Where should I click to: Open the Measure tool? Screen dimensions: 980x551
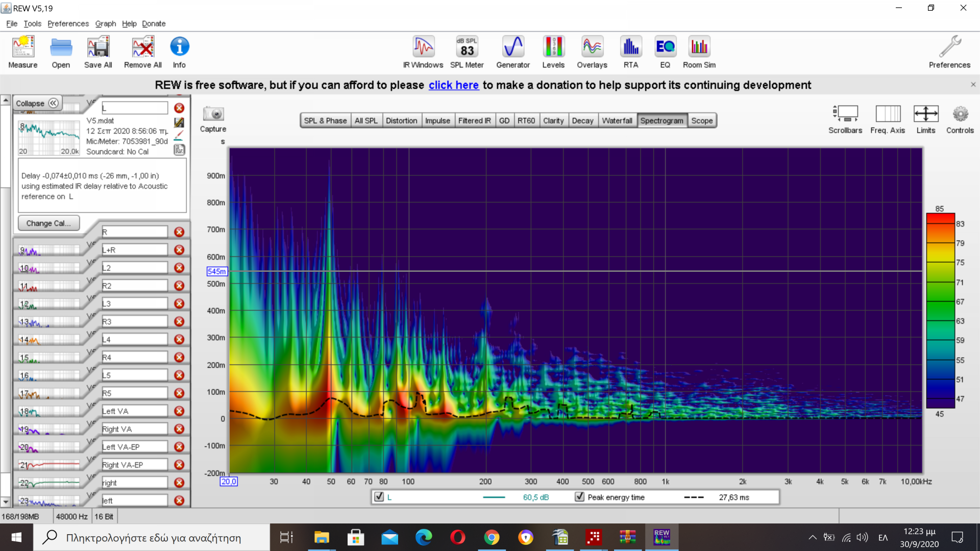[23, 52]
